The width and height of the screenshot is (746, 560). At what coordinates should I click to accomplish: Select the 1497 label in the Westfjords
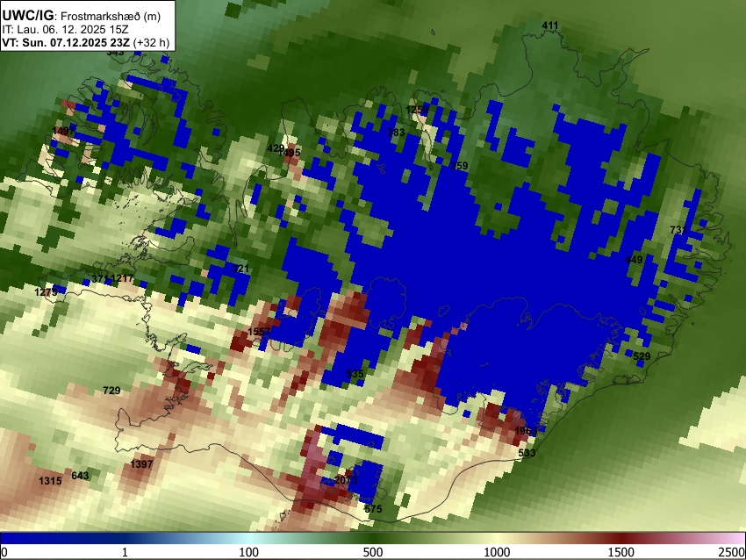(63, 131)
